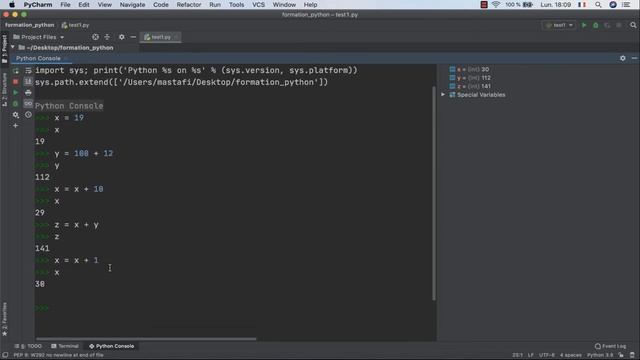This screenshot has width=640, height=360.
Task: Open the File menu
Action: point(65,5)
